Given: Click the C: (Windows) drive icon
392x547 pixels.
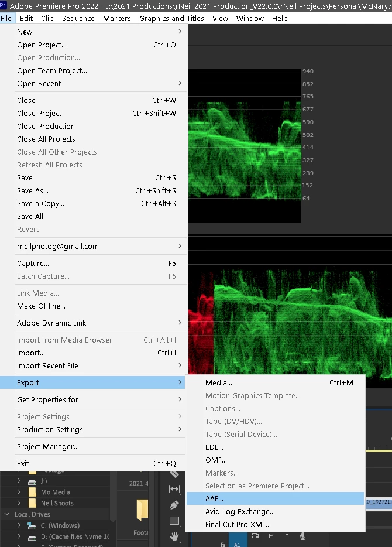Looking at the screenshot, I should [32, 525].
